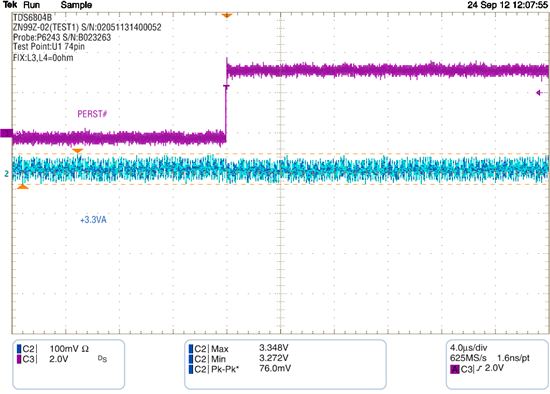550x394 pixels.
Task: Click the 1.6ns/pt resolution readout
Action: (x=514, y=358)
